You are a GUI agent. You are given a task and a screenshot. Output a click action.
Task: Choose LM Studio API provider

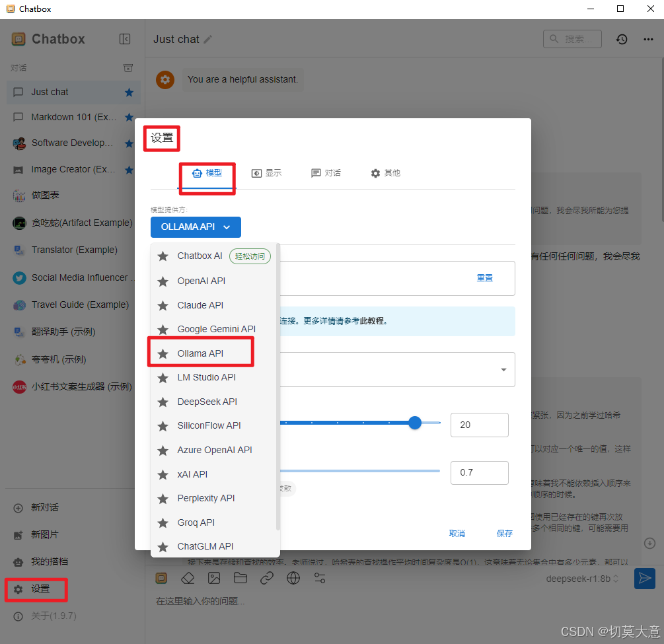tap(213, 377)
